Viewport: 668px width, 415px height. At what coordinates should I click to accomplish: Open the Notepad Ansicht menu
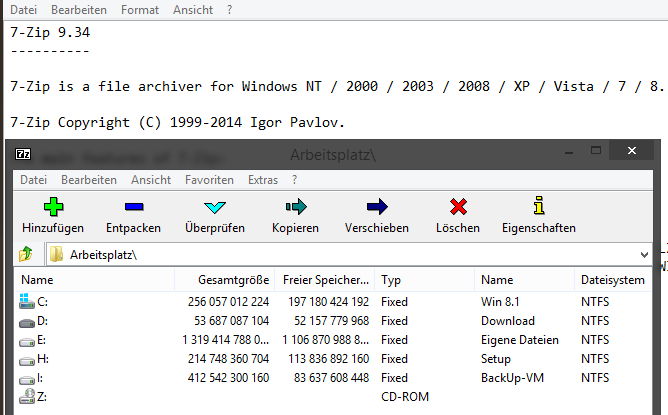193,9
